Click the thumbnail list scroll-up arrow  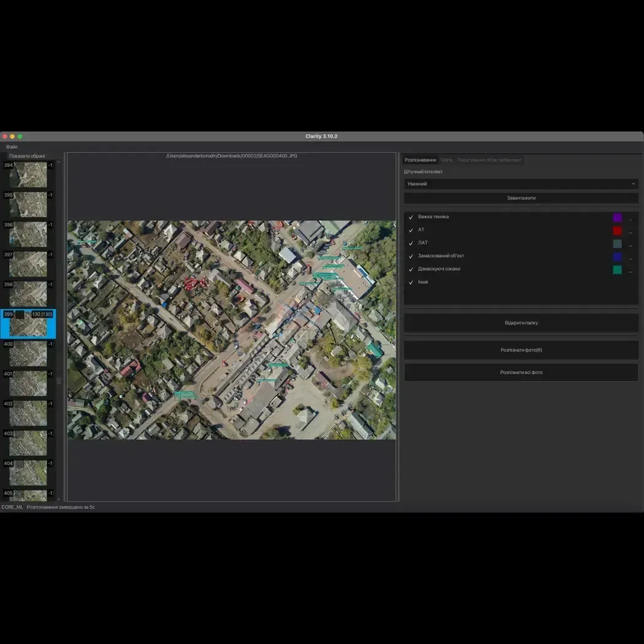(x=59, y=162)
